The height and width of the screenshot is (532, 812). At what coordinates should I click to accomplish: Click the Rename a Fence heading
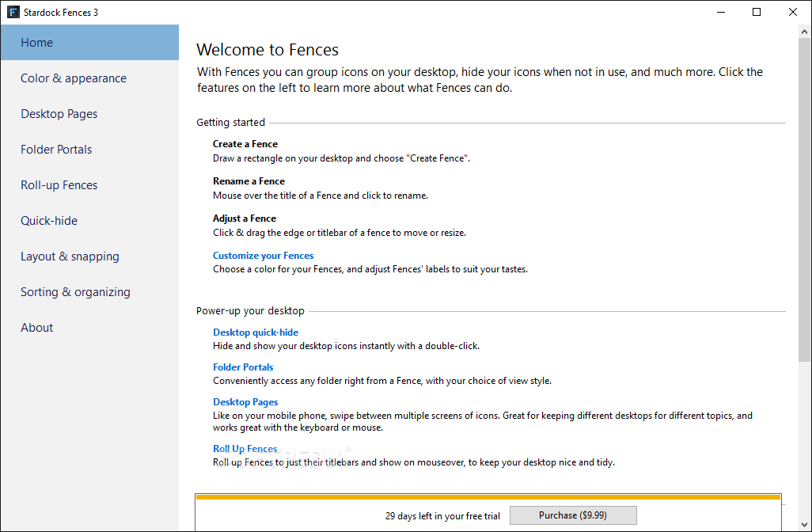[x=249, y=181]
